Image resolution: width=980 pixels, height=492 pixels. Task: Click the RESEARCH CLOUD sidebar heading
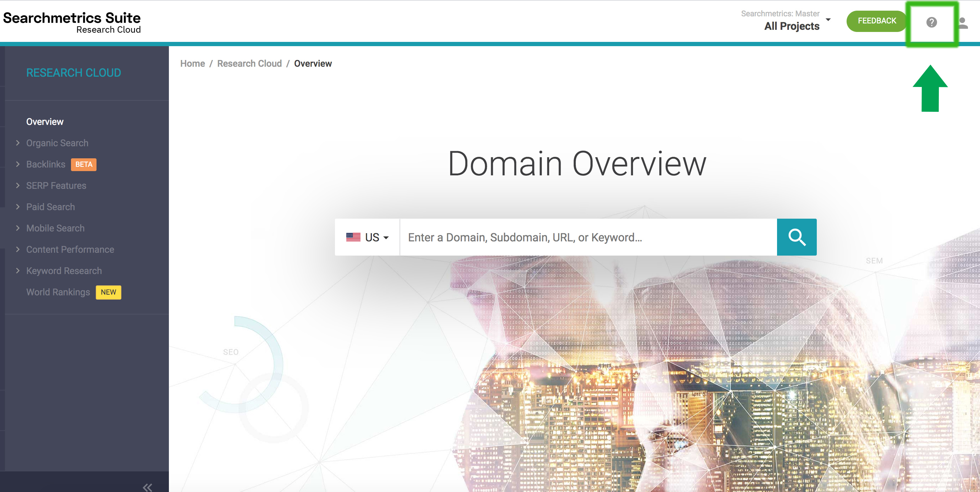tap(73, 73)
